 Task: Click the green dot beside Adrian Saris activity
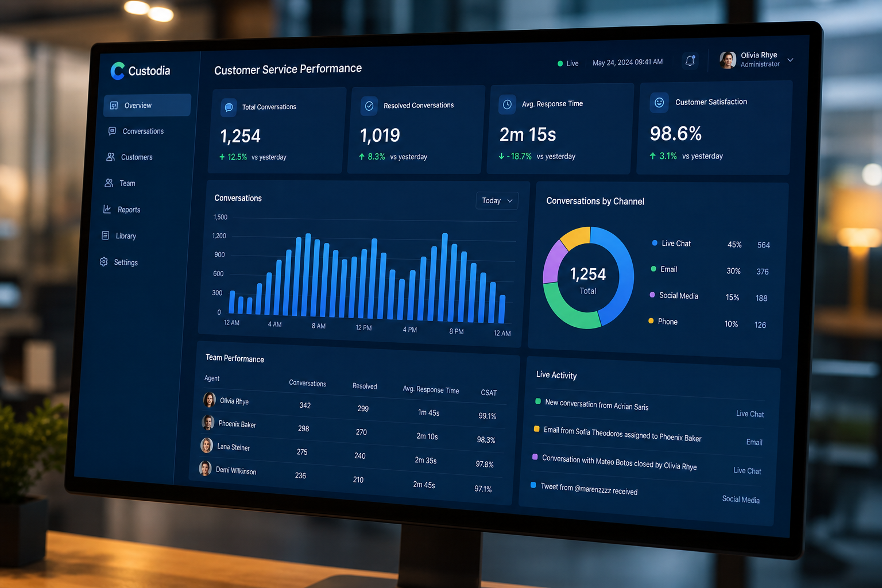[x=538, y=401]
